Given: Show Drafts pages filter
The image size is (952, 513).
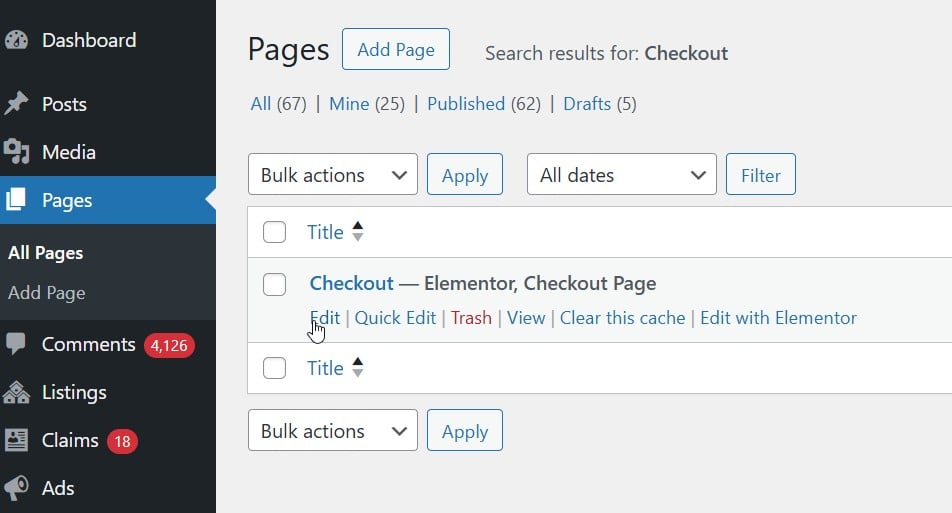Looking at the screenshot, I should point(587,104).
